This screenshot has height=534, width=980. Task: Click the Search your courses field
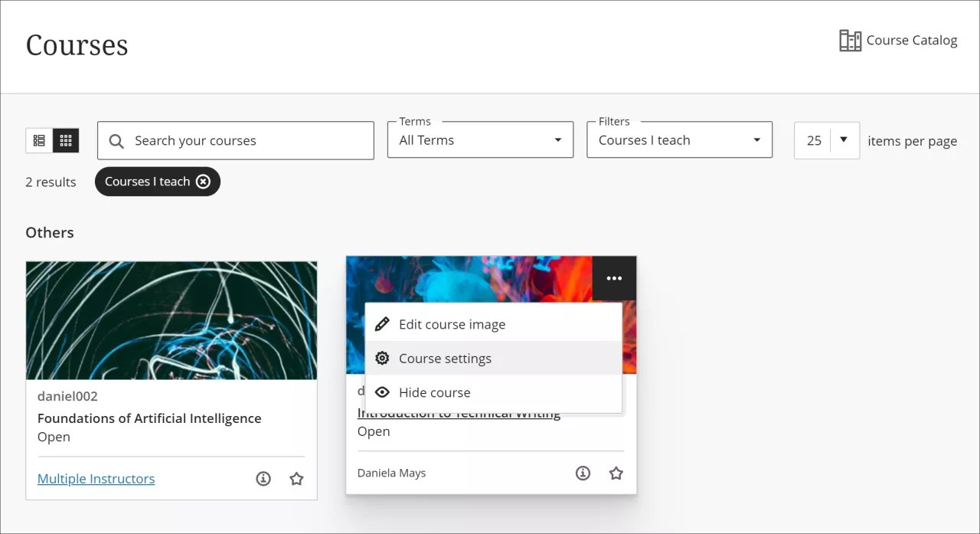click(245, 141)
